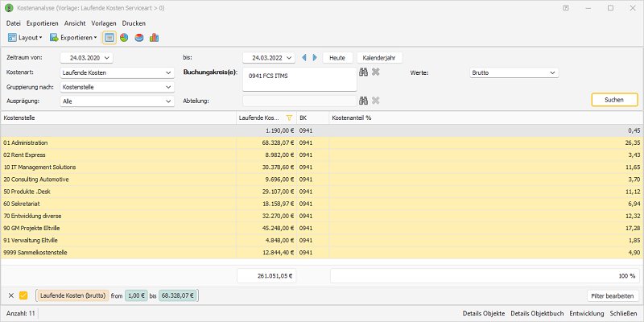Switch to the table grid view icon
Screen dimensions: 644x322
pos(109,37)
